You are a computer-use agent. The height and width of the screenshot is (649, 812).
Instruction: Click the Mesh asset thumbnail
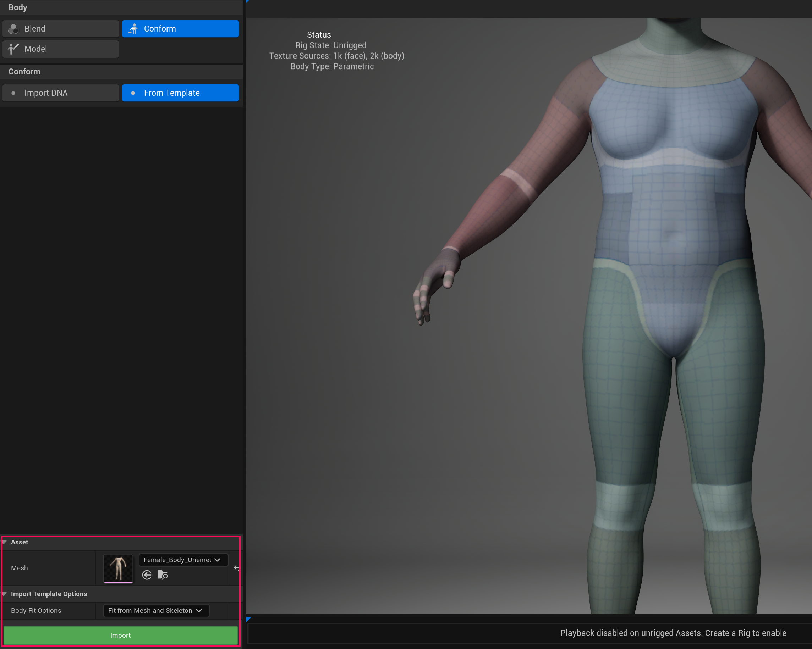tap(118, 568)
